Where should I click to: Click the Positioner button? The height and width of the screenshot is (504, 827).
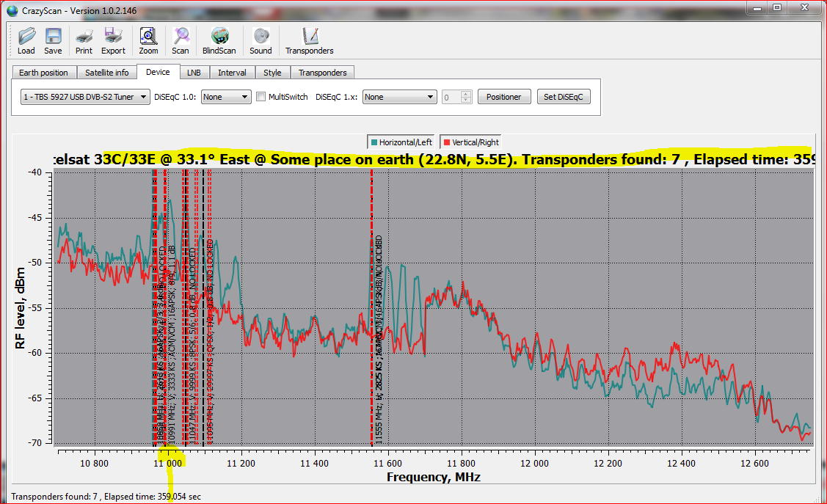point(504,97)
